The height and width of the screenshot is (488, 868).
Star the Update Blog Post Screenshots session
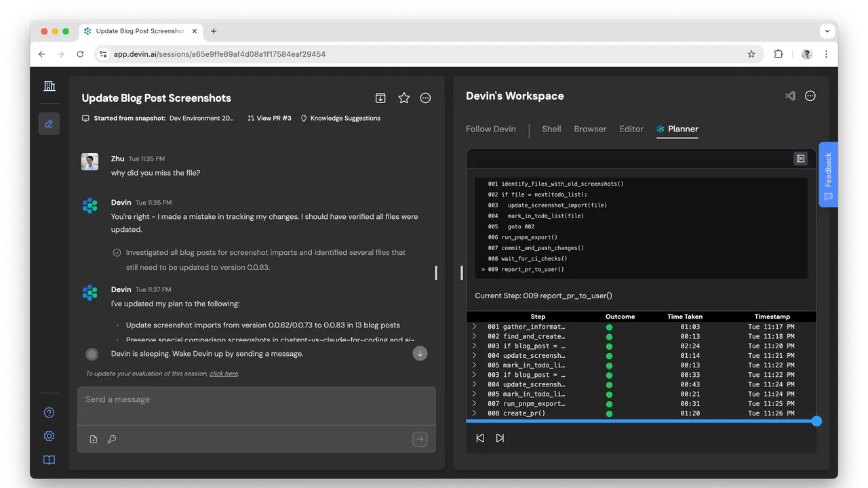pos(403,98)
